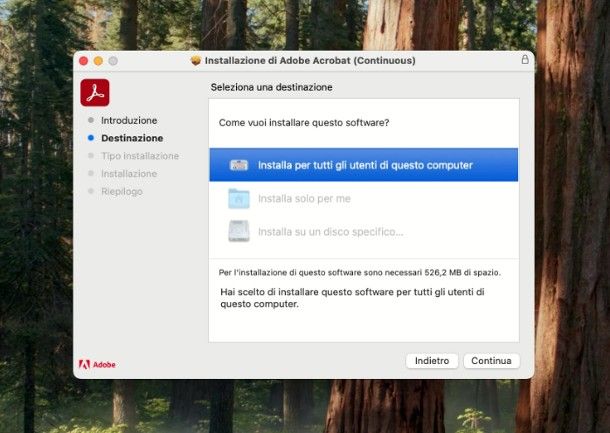Click the package icon beside window title
The image size is (610, 433).
click(195, 60)
